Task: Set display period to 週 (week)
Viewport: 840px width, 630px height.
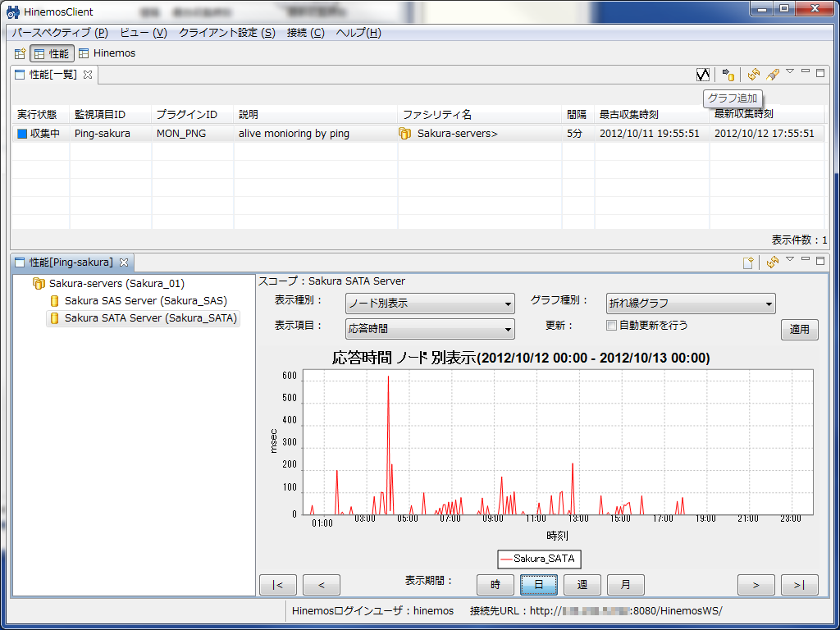Action: pos(582,585)
